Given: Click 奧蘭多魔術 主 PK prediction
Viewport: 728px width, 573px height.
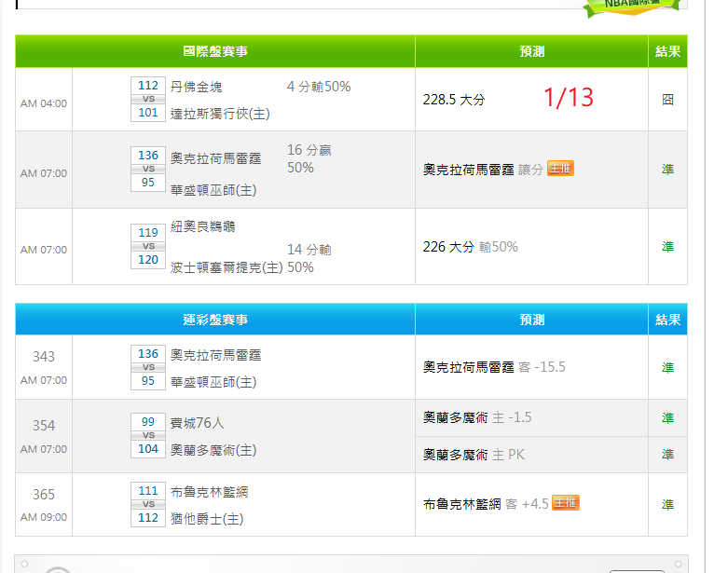Looking at the screenshot, I should coord(474,455).
